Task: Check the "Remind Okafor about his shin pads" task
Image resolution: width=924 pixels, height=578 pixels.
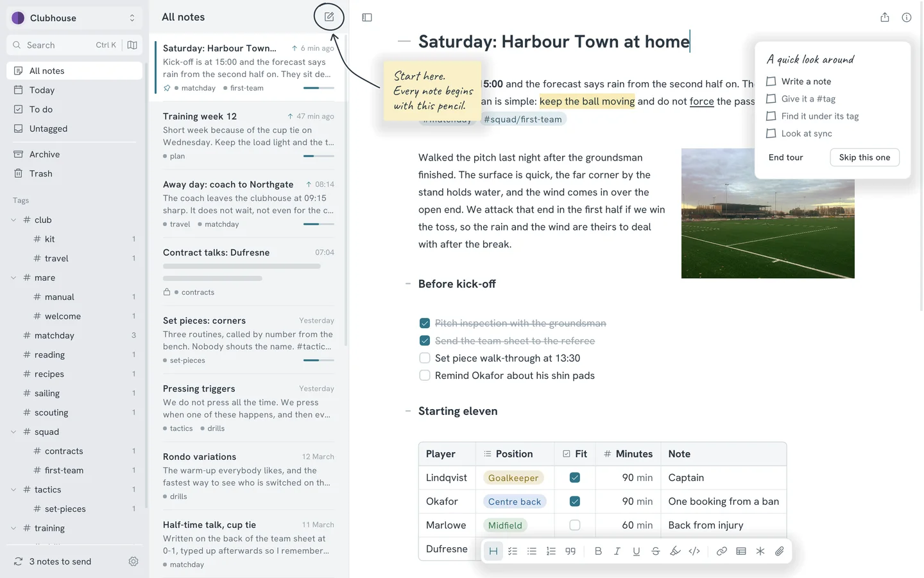Action: tap(425, 375)
